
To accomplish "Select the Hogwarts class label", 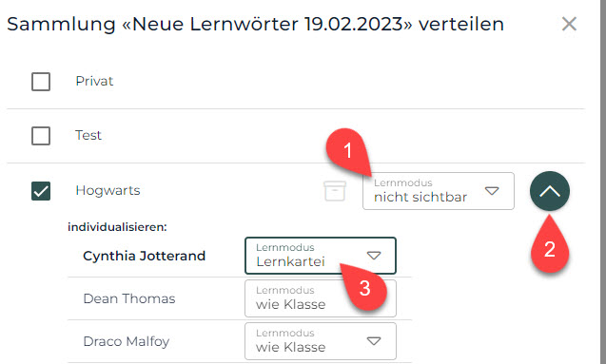I will click(x=108, y=190).
